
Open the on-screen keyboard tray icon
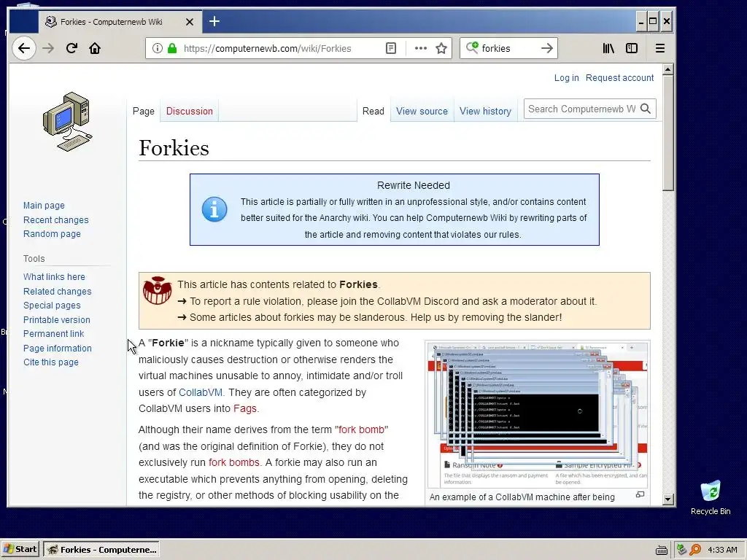point(661,550)
